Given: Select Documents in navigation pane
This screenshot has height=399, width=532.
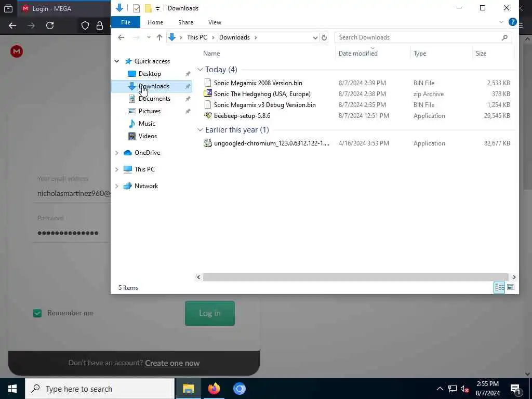Looking at the screenshot, I should click(154, 99).
